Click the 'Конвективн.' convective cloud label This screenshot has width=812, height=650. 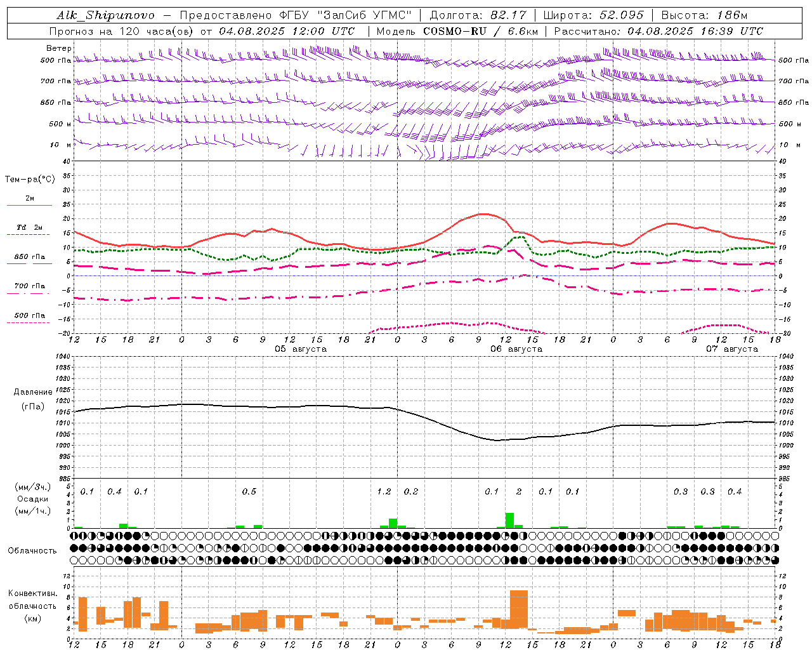click(x=32, y=594)
